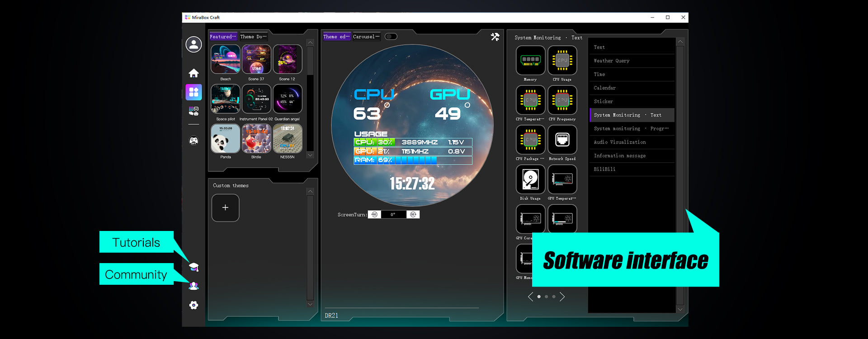This screenshot has height=339, width=868.
Task: Go to next widget page arrow
Action: pos(562,297)
